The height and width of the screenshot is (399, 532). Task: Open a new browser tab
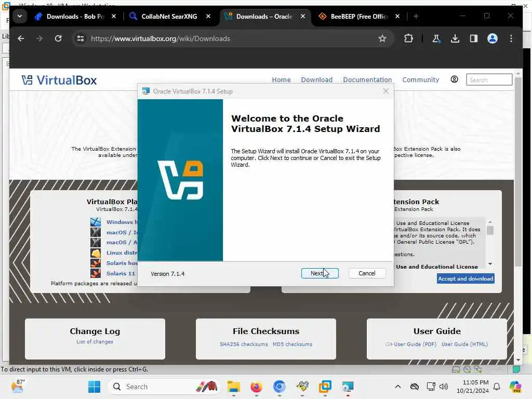pyautogui.click(x=416, y=16)
